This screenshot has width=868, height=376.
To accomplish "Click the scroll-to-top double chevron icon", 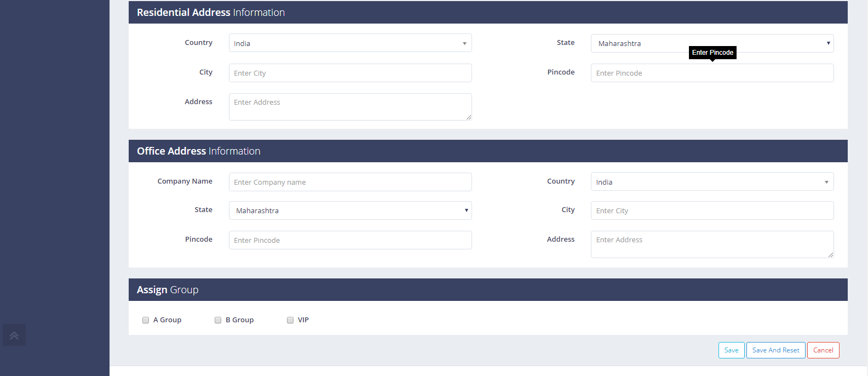I will coord(14,335).
